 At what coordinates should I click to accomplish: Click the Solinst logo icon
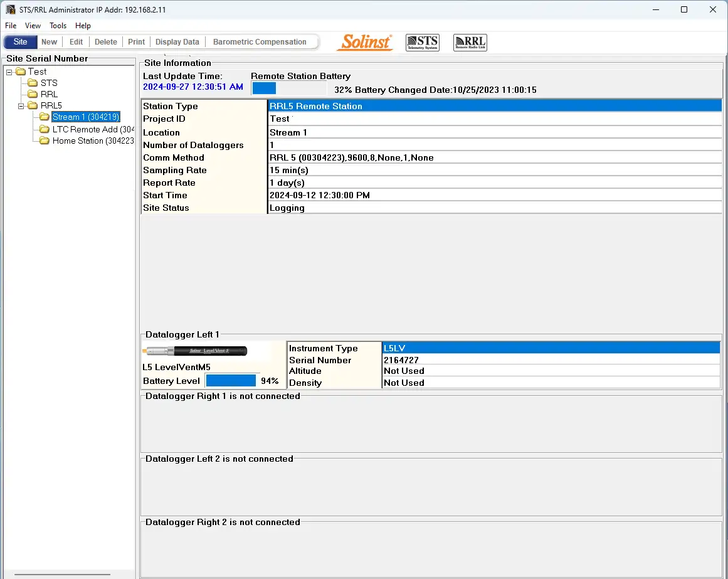coord(365,42)
